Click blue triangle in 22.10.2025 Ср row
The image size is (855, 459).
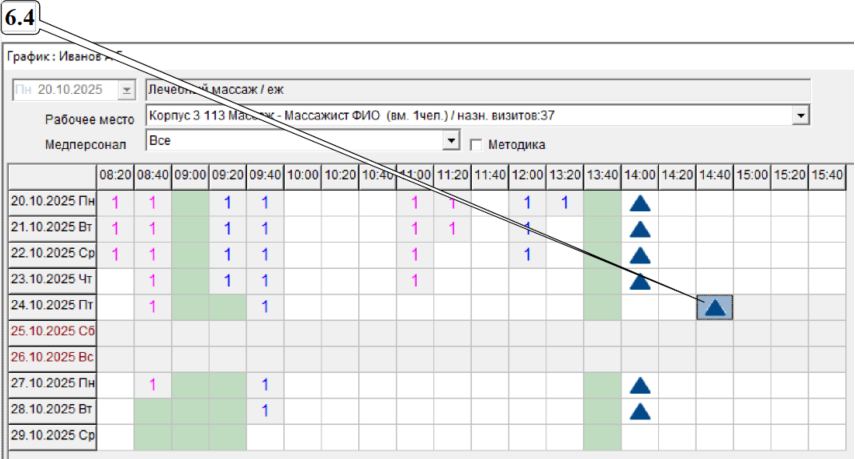coord(640,255)
